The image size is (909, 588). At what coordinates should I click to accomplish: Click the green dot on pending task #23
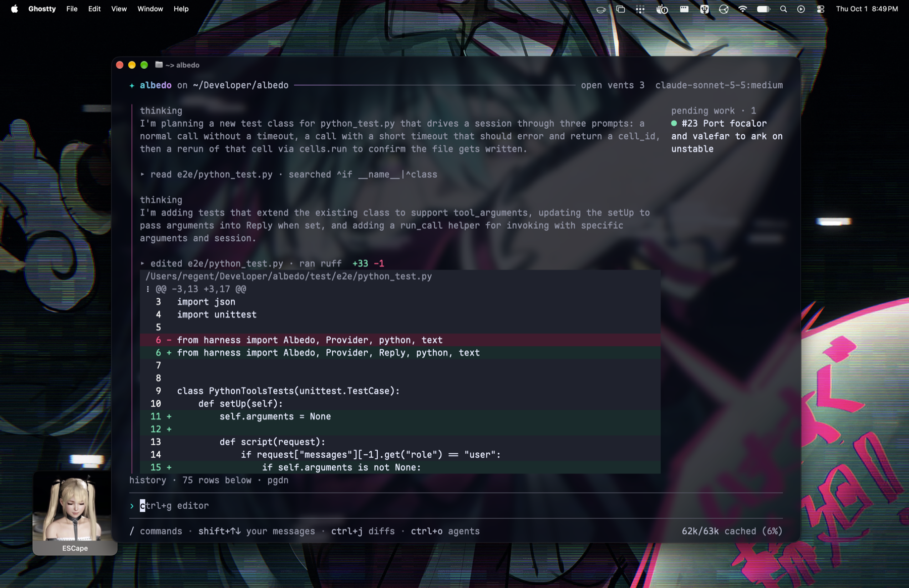click(x=674, y=123)
